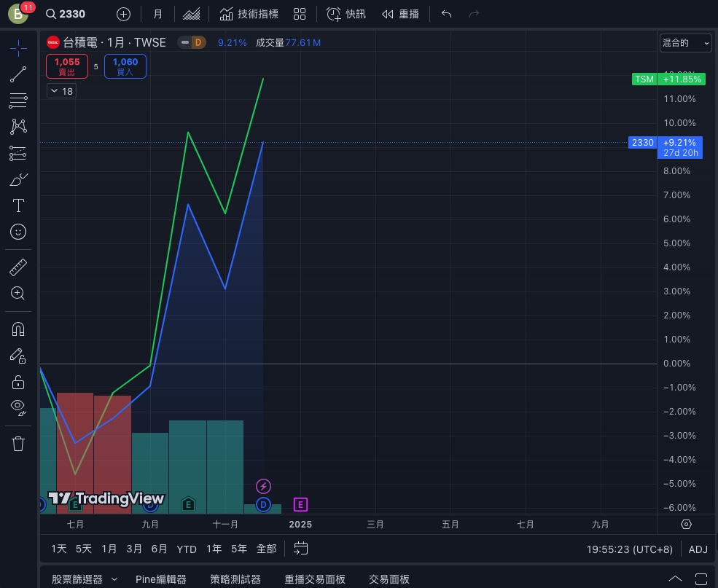This screenshot has width=718, height=588.
Task: Set range to 6月
Action: click(x=160, y=549)
